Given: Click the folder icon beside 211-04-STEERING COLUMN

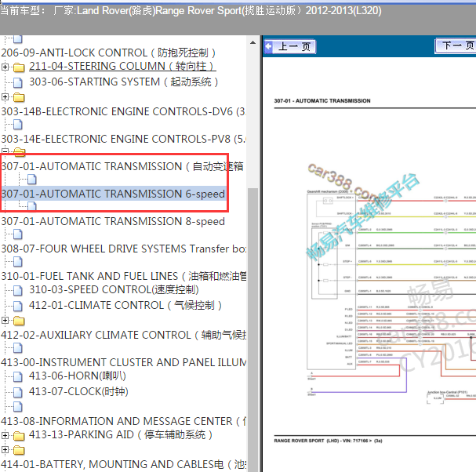Looking at the screenshot, I should pyautogui.click(x=19, y=67).
